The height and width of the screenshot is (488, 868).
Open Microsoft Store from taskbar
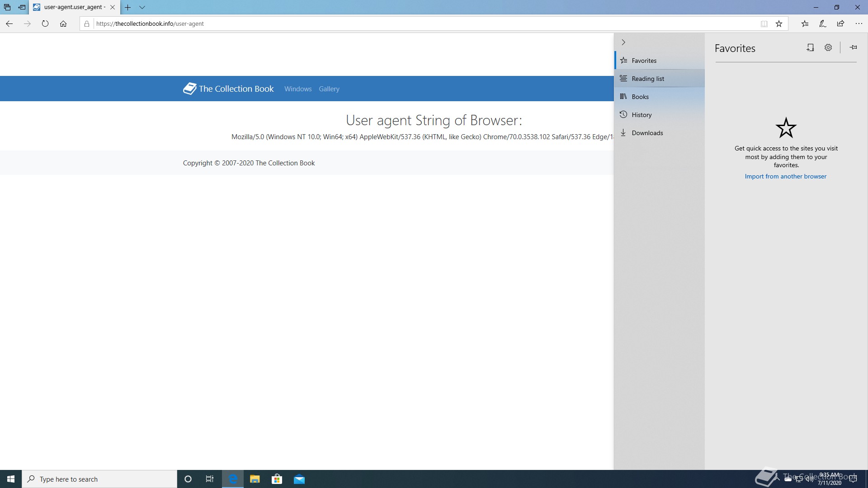(277, 479)
